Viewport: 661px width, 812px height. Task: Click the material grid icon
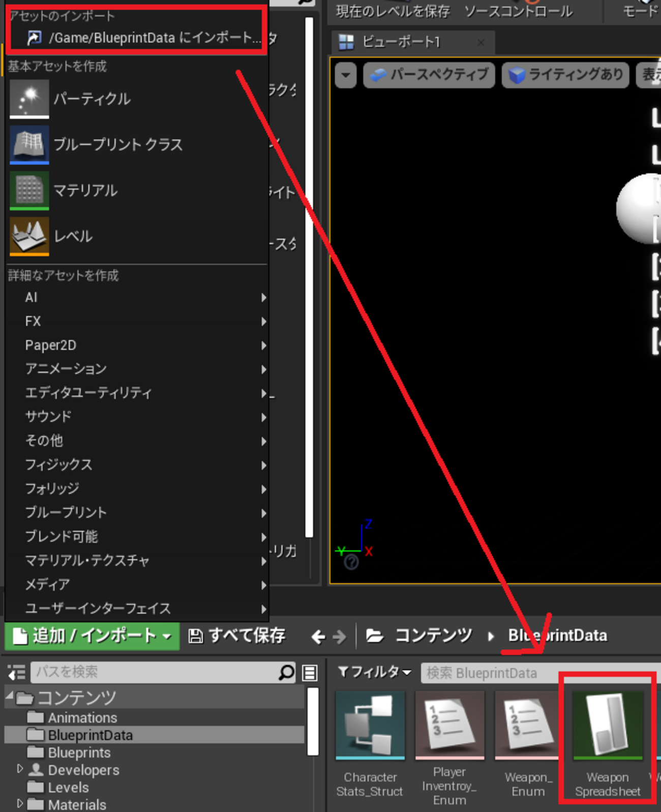[x=29, y=191]
